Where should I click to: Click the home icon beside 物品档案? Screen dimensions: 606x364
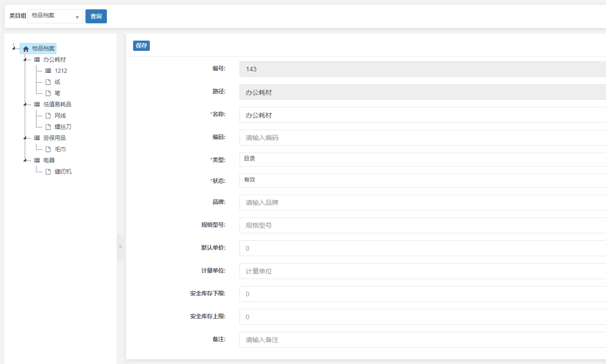(26, 49)
